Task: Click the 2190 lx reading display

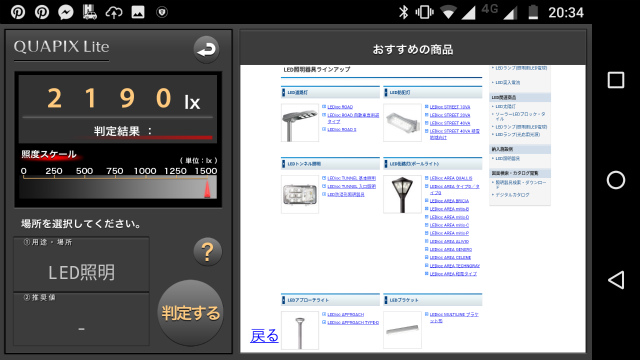Action: click(118, 98)
